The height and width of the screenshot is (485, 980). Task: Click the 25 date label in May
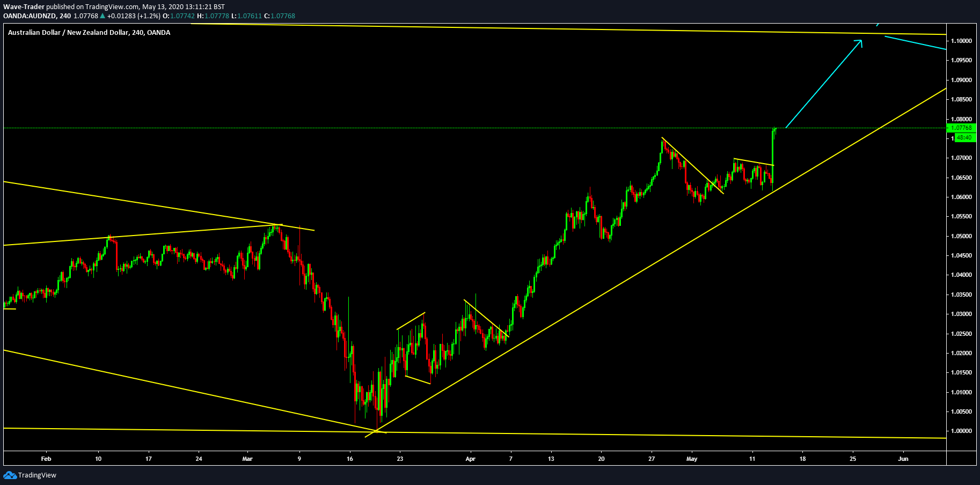point(853,459)
